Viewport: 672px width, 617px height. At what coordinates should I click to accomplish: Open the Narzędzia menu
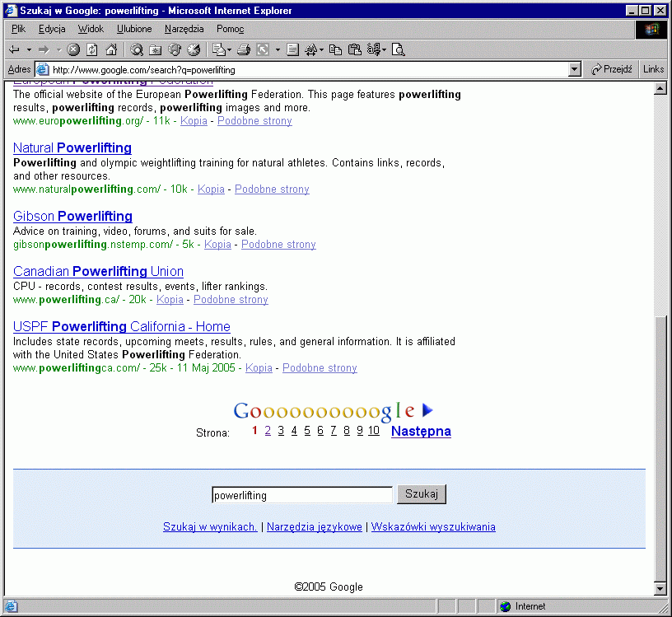coord(184,29)
